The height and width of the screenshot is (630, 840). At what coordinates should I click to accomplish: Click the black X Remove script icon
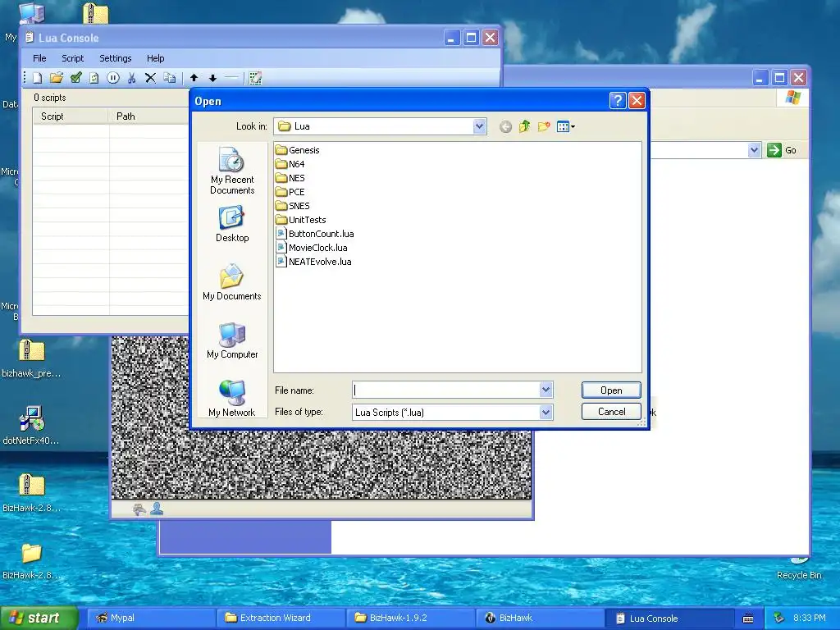(151, 78)
